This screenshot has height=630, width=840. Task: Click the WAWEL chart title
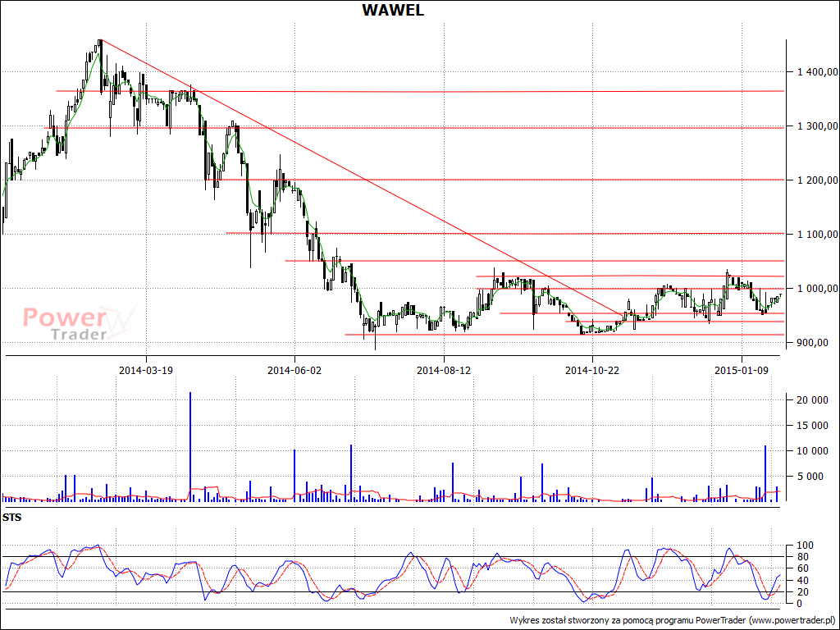393,10
